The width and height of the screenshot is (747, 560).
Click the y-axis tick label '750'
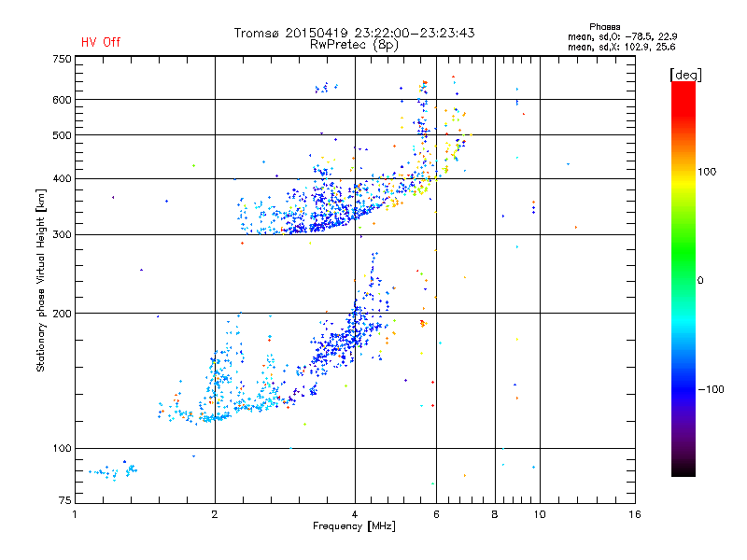click(62, 59)
